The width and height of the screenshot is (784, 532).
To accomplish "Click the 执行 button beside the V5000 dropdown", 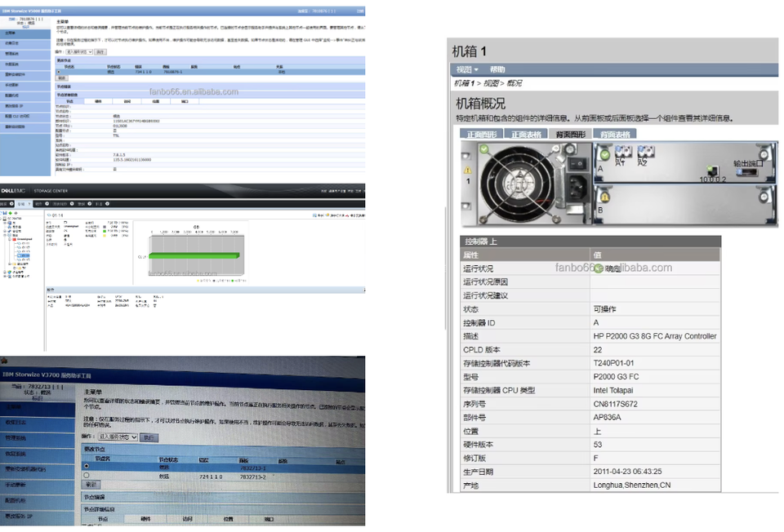I will pos(100,52).
